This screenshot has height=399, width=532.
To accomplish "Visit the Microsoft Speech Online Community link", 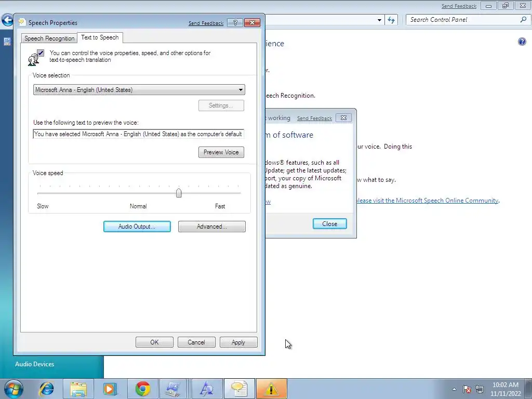I will (x=428, y=201).
